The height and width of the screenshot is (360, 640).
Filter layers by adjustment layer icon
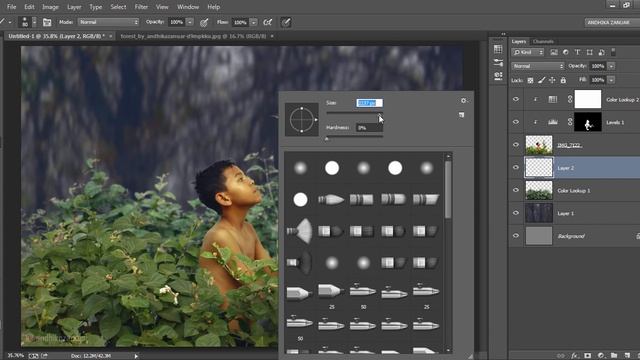click(566, 52)
